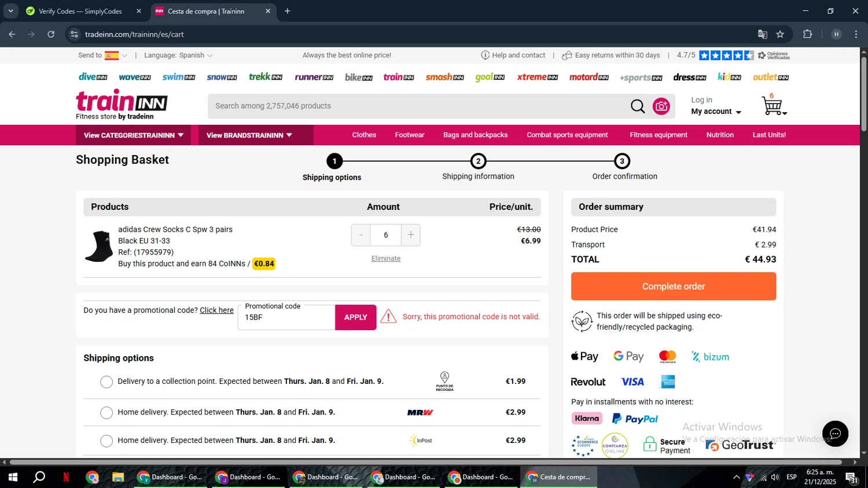Open the kidINN store logo

click(730, 77)
